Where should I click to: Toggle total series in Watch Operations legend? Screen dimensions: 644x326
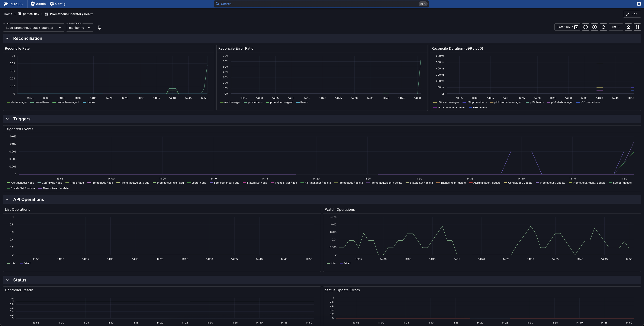pos(332,263)
